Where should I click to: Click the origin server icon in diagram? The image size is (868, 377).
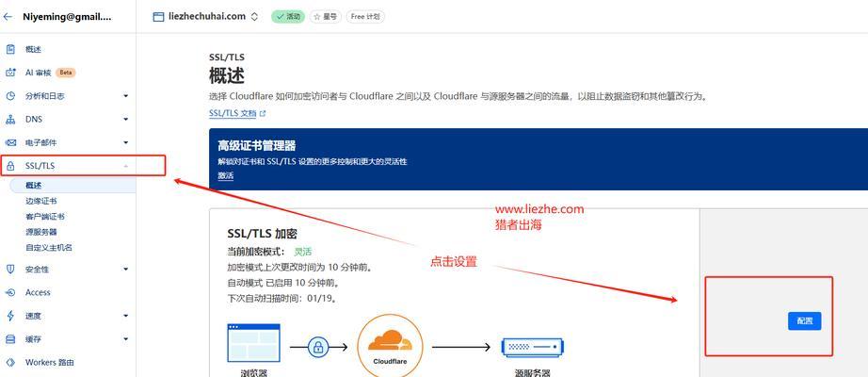pyautogui.click(x=532, y=348)
